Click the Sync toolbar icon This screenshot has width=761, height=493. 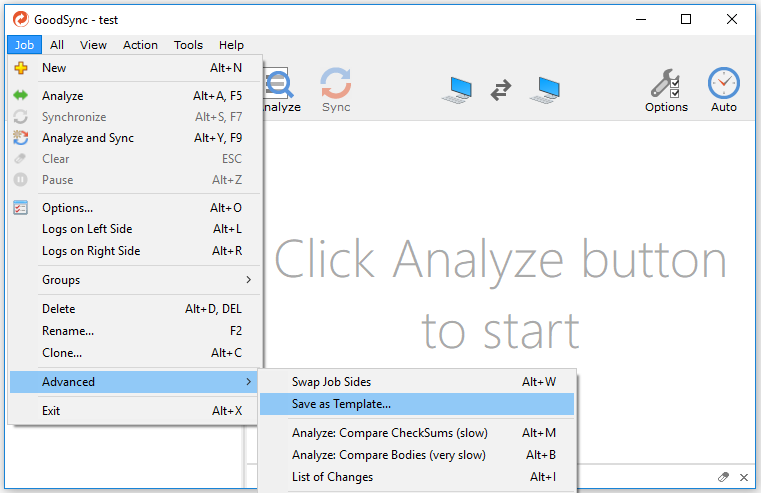pyautogui.click(x=336, y=89)
